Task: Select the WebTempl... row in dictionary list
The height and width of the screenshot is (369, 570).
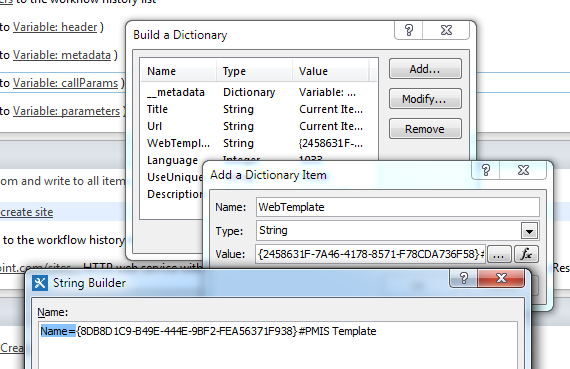Action: pos(259,143)
